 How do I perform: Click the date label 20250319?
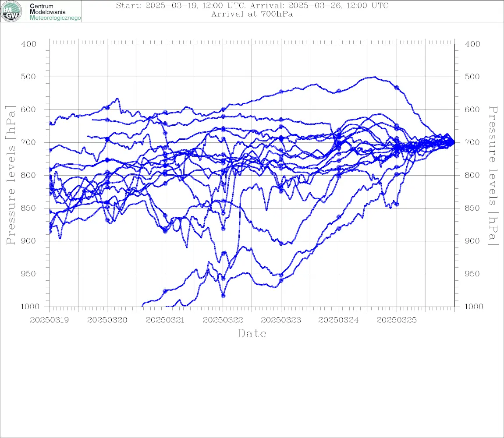click(49, 320)
